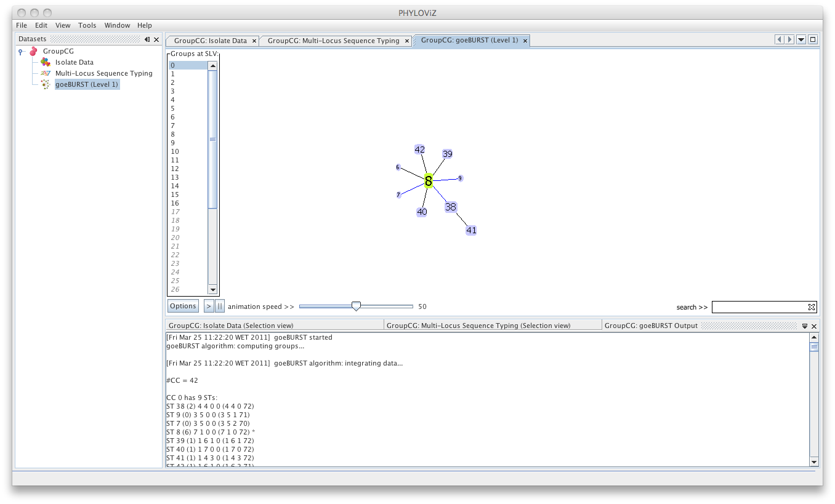Screen dimensions: 835x504
Task: Select small node 7 in the graph
Action: click(398, 194)
